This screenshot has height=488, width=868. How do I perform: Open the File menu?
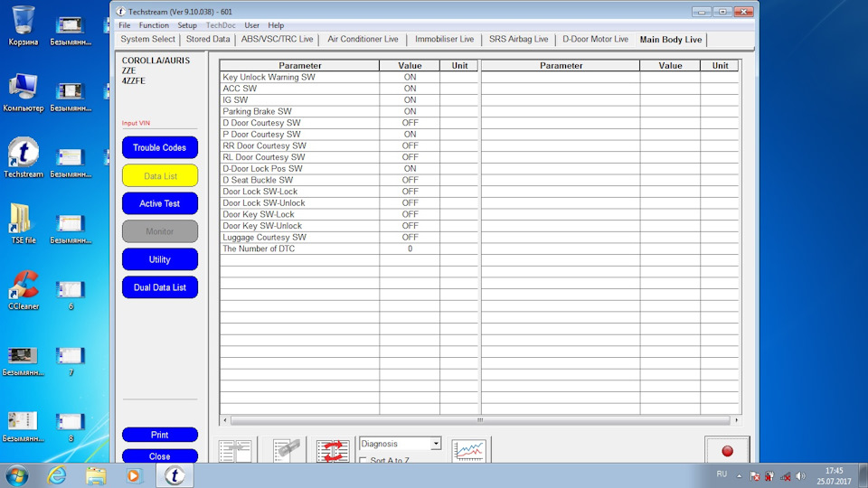[x=125, y=25]
